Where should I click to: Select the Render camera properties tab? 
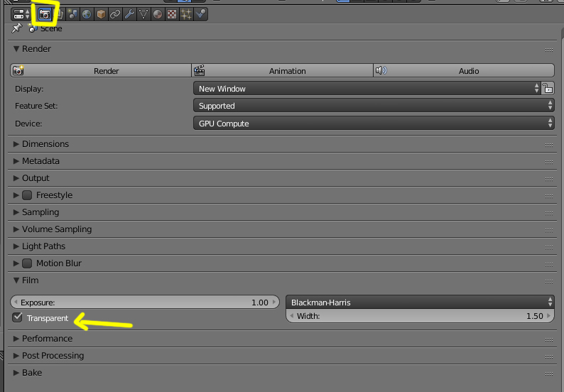tap(45, 14)
